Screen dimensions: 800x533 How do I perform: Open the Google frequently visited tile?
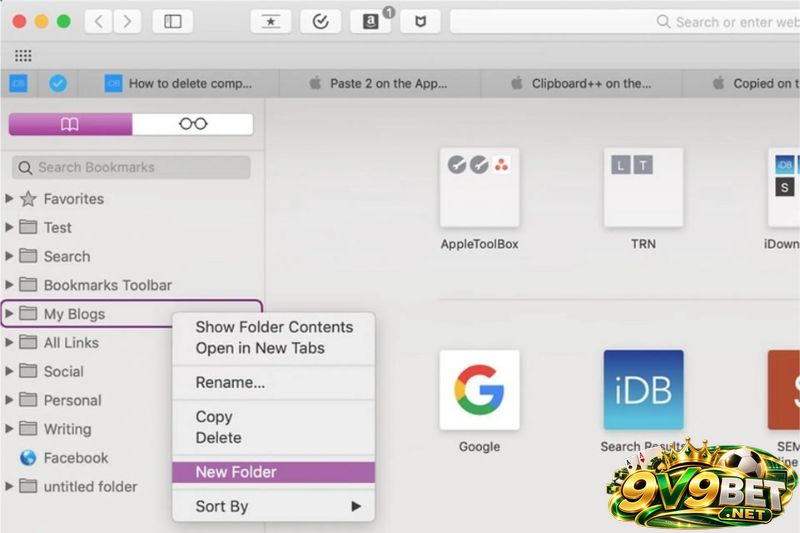coord(480,390)
